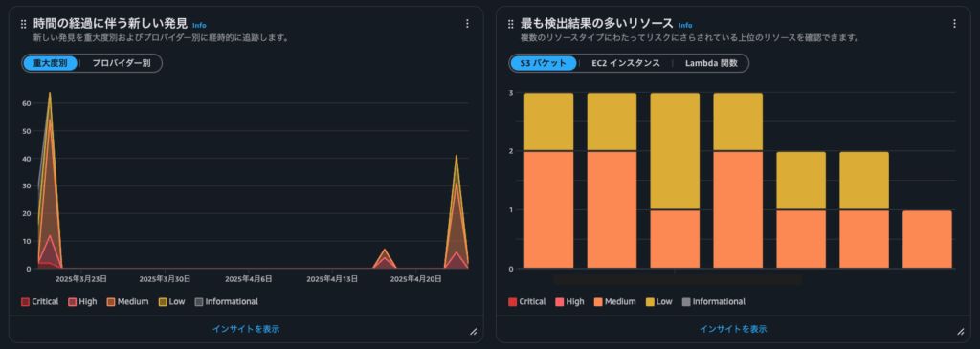Open Info link beside 最も検出結果の多いリソース
The height and width of the screenshot is (349, 980).
[x=685, y=26]
